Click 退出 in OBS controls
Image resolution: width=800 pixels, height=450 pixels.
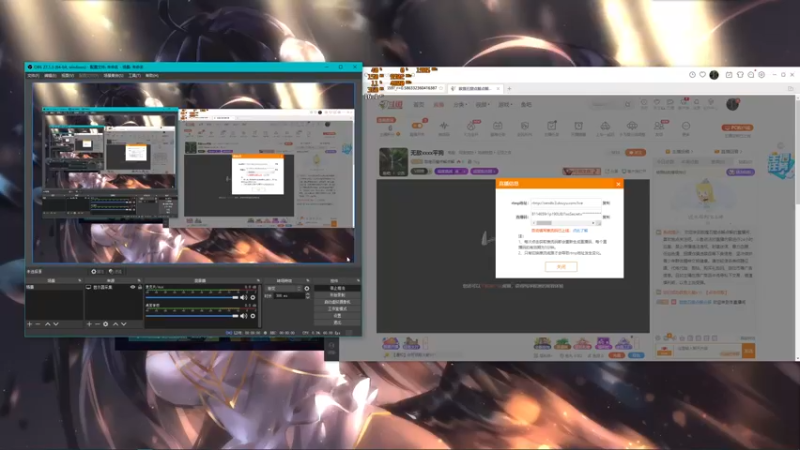(337, 322)
